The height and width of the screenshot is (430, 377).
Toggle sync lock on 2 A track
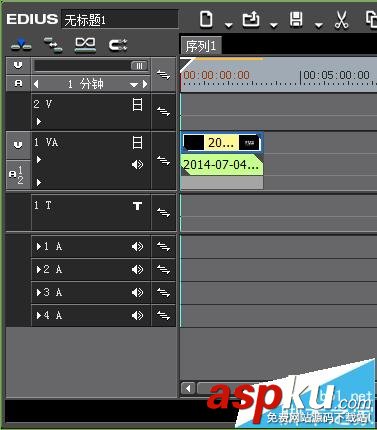coord(163,269)
